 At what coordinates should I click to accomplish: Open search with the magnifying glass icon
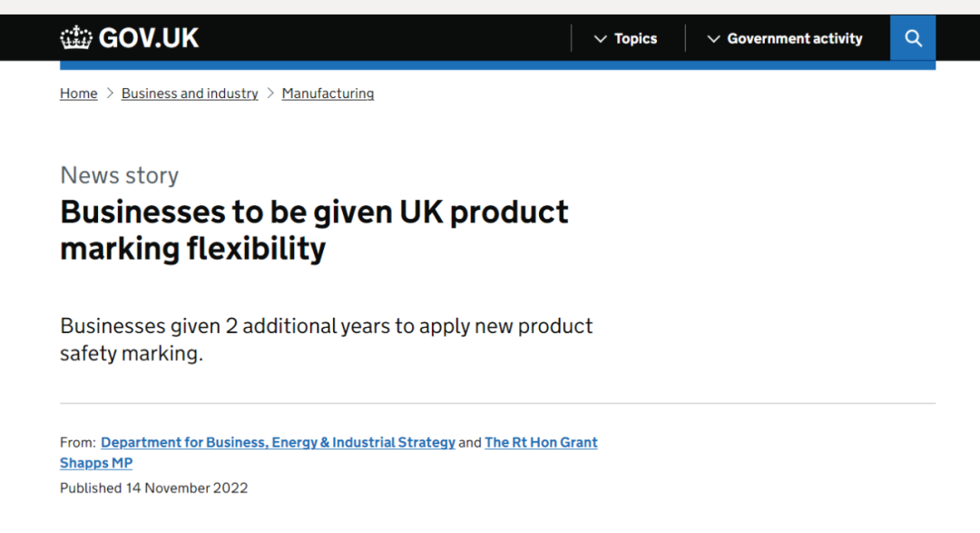pyautogui.click(x=913, y=38)
